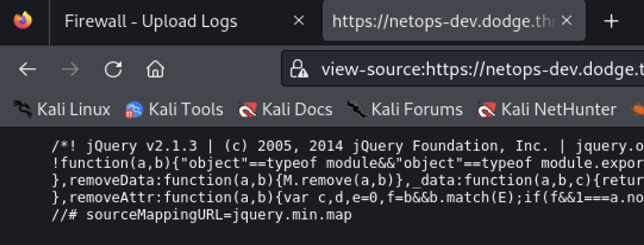The width and height of the screenshot is (644, 245).
Task: Open the Kali Forums bookmark
Action: 405,109
